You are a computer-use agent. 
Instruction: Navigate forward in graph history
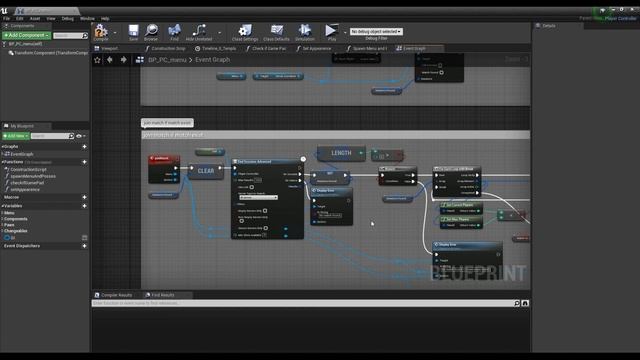coord(123,60)
